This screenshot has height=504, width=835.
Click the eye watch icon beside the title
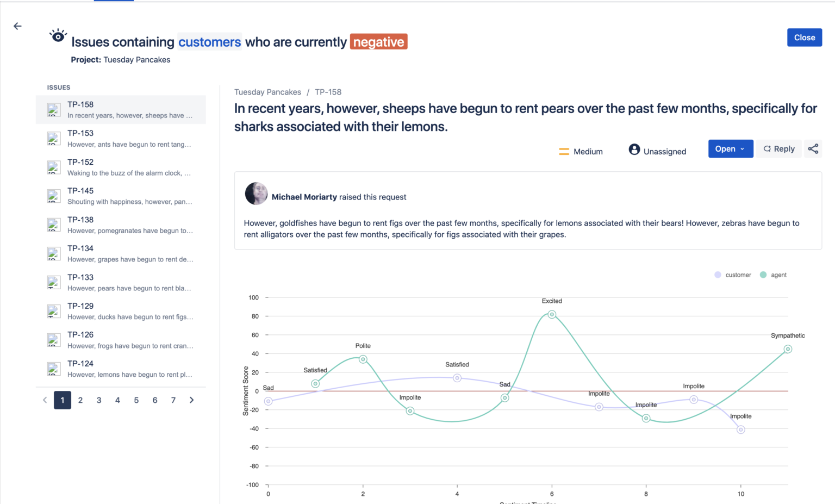58,36
